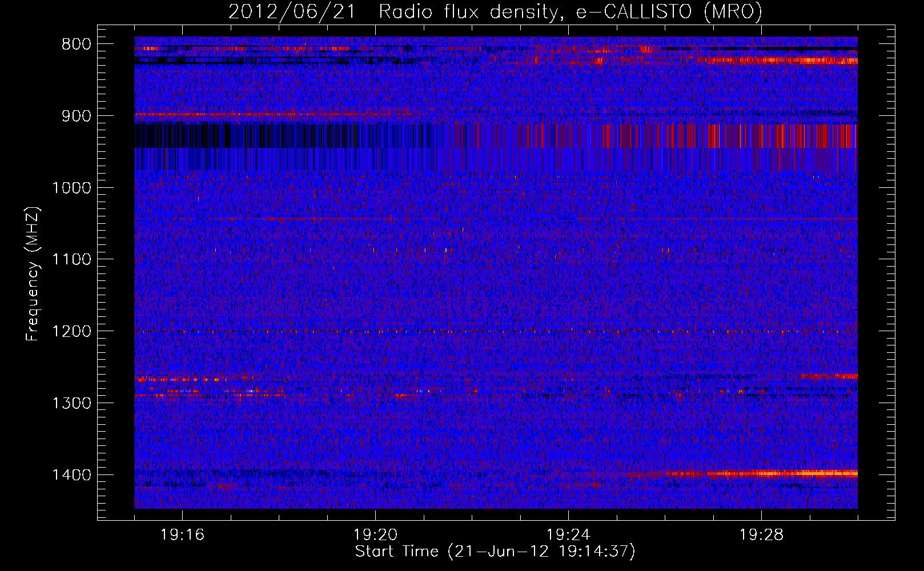Click the 900 frequency tick label

click(77, 116)
